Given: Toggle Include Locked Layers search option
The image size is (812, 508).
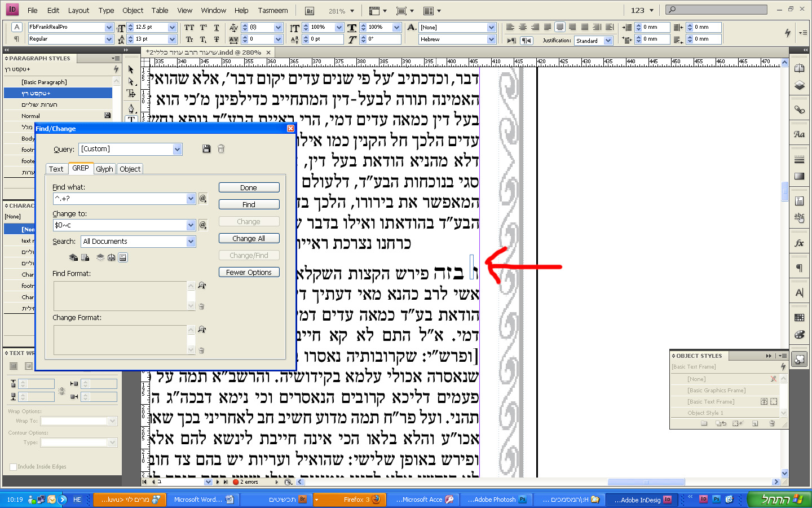Looking at the screenshot, I should [73, 257].
